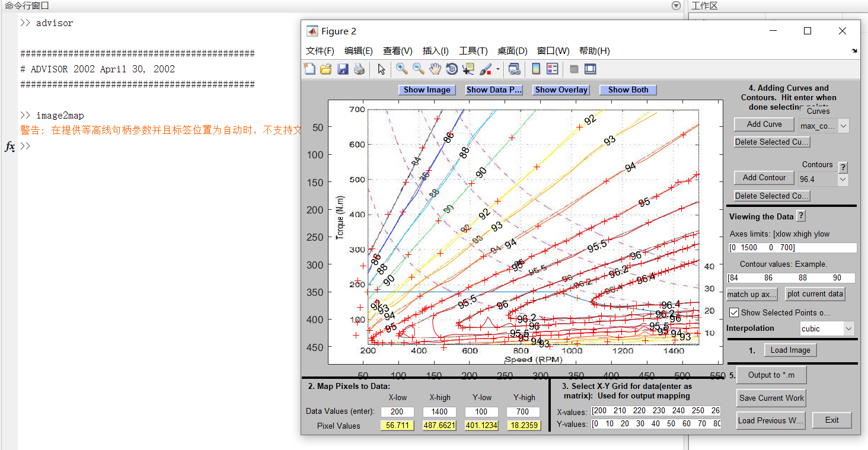This screenshot has width=868, height=450.
Task: Activate the Pan hand tool
Action: click(x=435, y=69)
